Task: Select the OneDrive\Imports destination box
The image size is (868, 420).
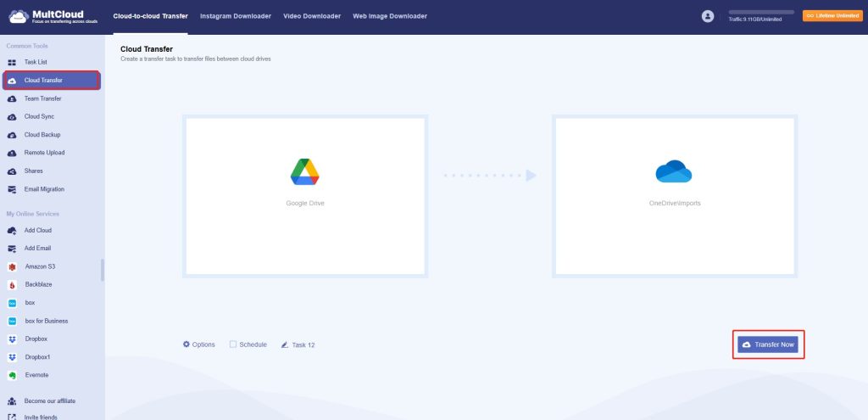Action: pyautogui.click(x=674, y=196)
